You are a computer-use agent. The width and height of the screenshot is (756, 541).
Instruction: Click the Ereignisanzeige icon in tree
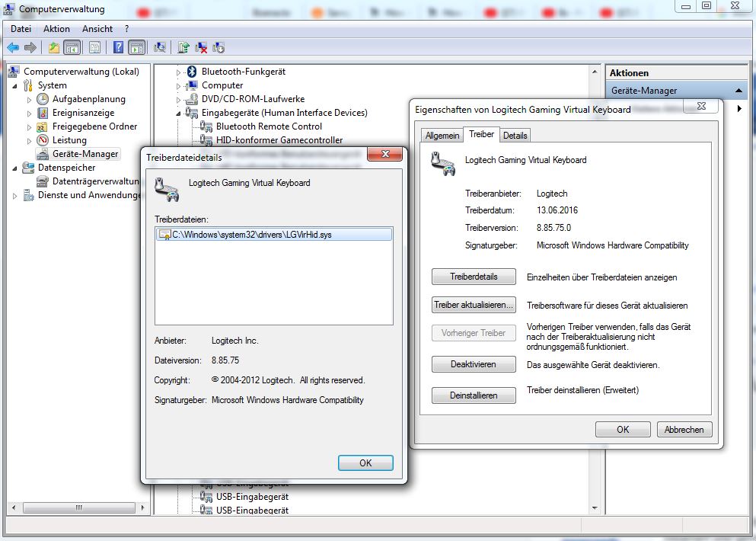[x=43, y=113]
